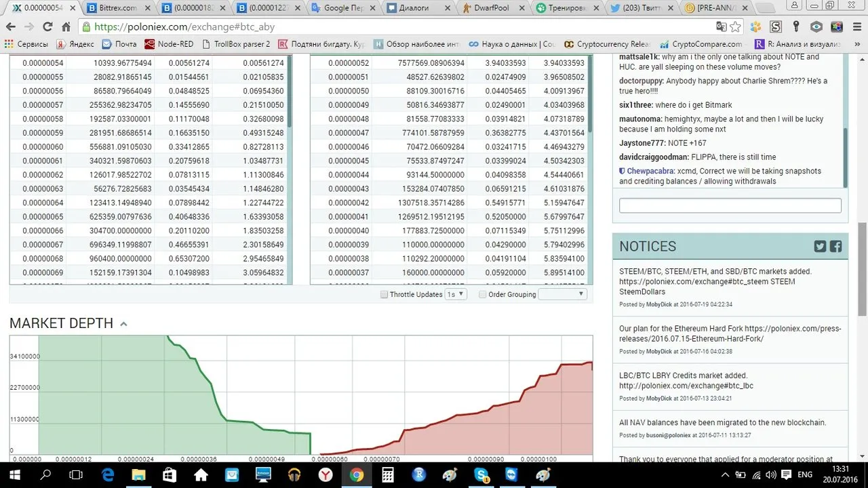868x488 pixels.
Task: Open the Order Grouping value dropdown
Action: [x=562, y=294]
